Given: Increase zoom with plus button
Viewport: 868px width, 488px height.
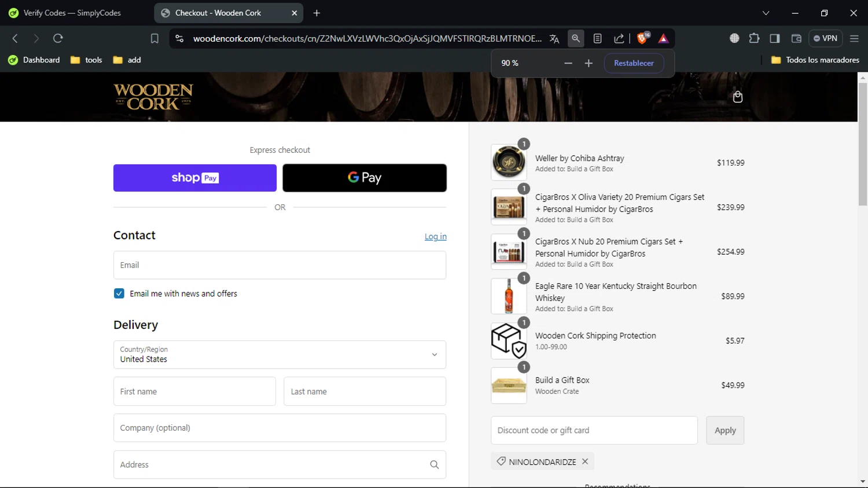Looking at the screenshot, I should pos(589,63).
